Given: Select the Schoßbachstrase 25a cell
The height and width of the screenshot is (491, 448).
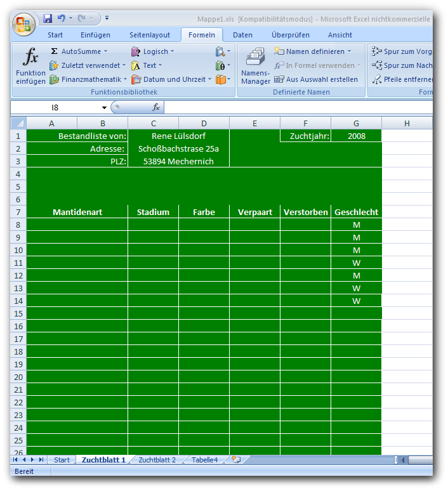Looking at the screenshot, I should point(178,148).
